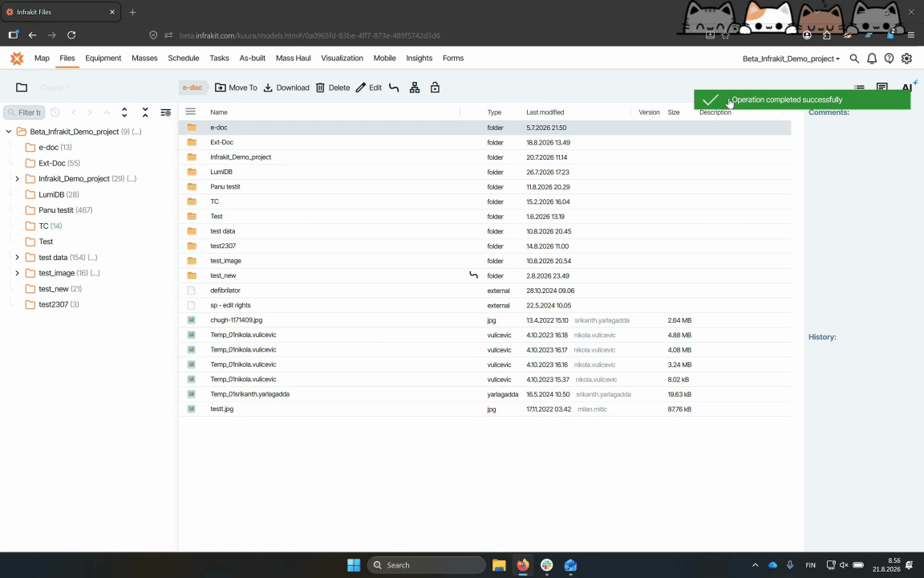This screenshot has height=578, width=924.
Task: Select the TC folder row in list
Action: [484, 201]
